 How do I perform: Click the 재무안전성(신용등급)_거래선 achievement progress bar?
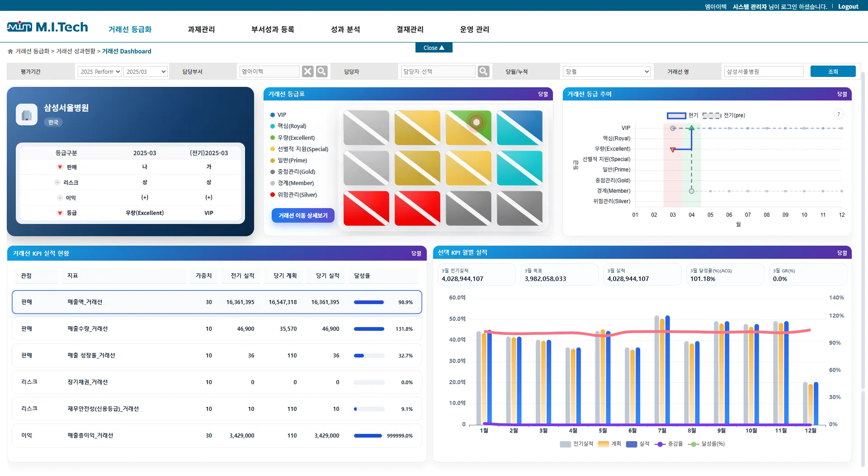click(x=369, y=409)
